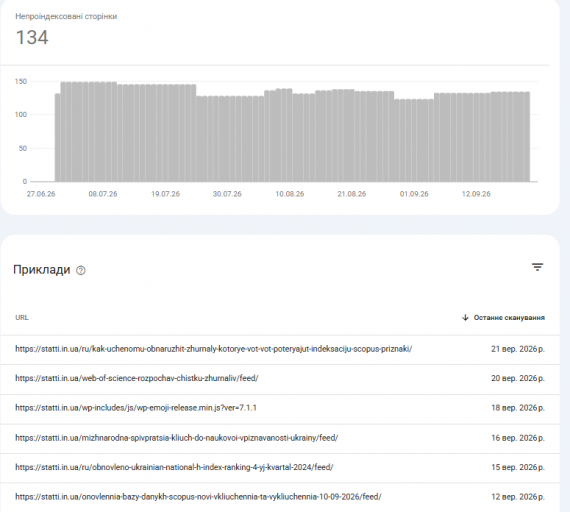Click the chart axis label 10.08.26
This screenshot has height=512, width=570.
point(290,194)
